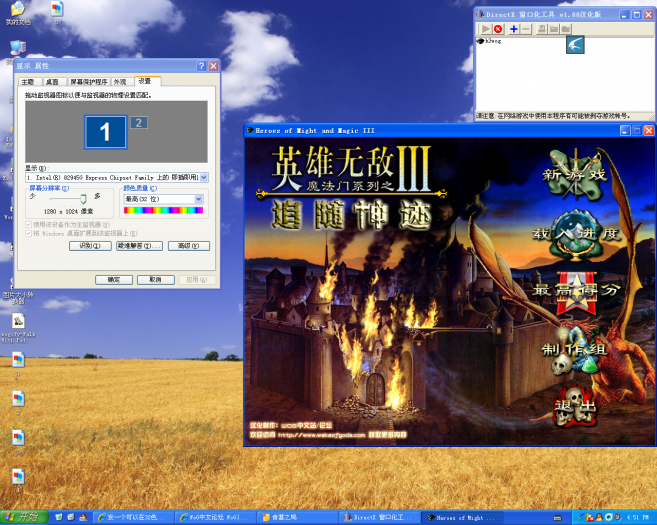This screenshot has height=525, width=657.
Task: Click the red stop icon in DirectX tool
Action: pos(498,29)
